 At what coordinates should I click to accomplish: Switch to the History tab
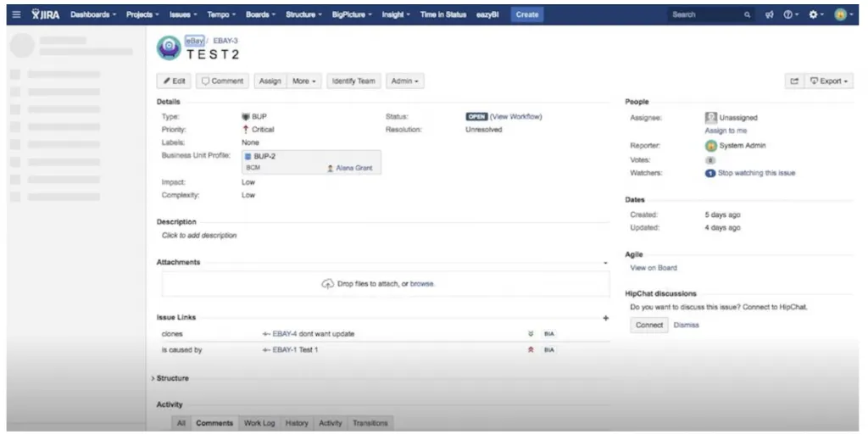297,423
